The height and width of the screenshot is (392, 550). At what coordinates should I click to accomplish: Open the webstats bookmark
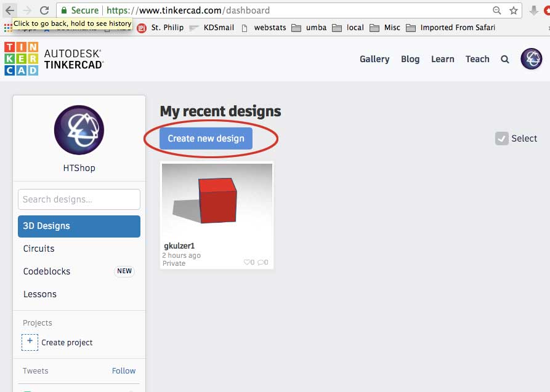pyautogui.click(x=264, y=28)
